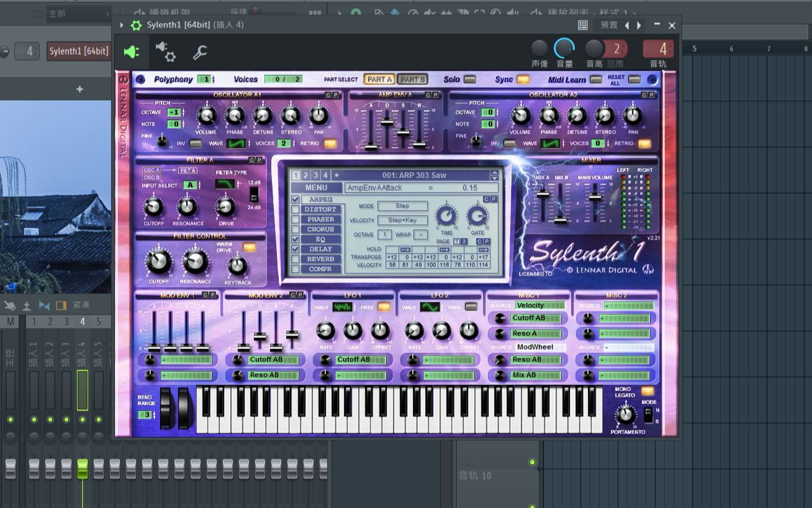Image resolution: width=812 pixels, height=508 pixels.
Task: Click preset name 001: ARP 303 Saw
Action: tap(414, 175)
